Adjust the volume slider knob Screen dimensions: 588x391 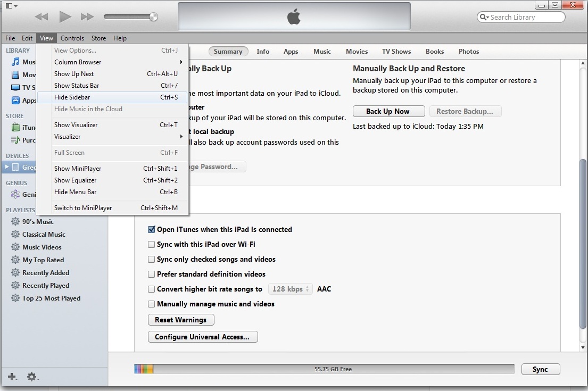click(153, 16)
